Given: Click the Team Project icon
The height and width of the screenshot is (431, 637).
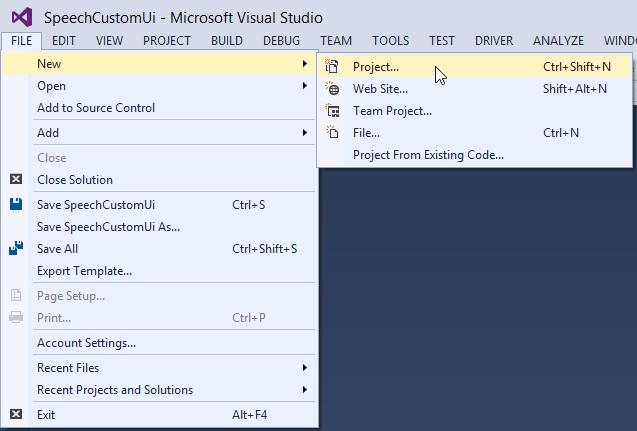Looking at the screenshot, I should 333,111.
